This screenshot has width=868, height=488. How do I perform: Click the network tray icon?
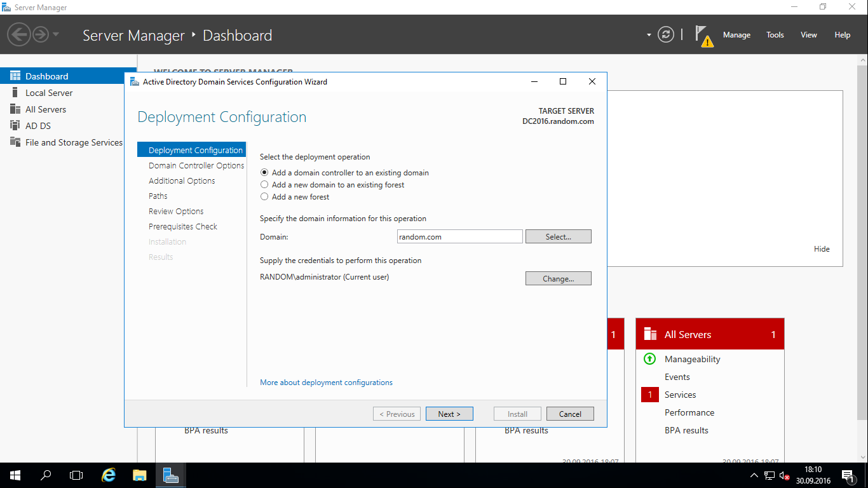[x=770, y=475]
